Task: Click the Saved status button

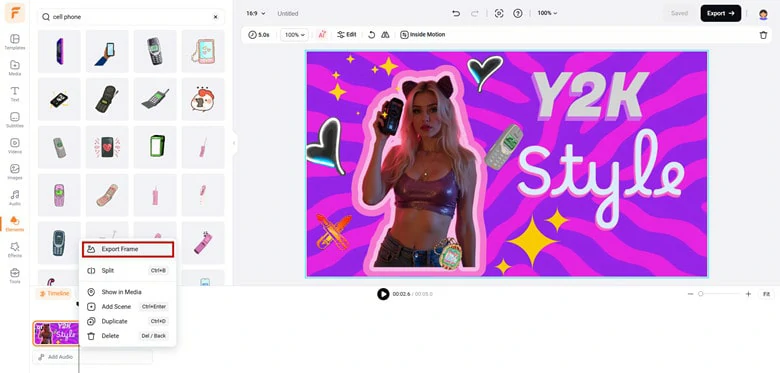Action: (679, 13)
